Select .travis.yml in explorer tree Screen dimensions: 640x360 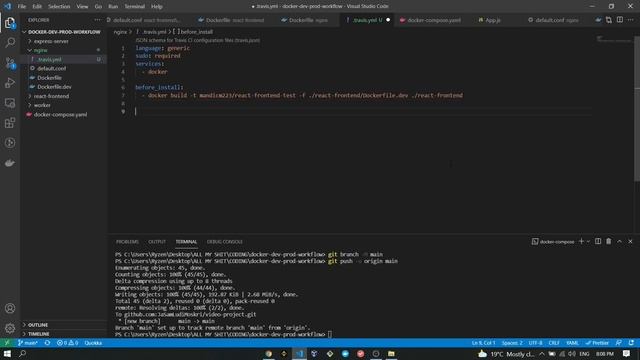[49, 60]
